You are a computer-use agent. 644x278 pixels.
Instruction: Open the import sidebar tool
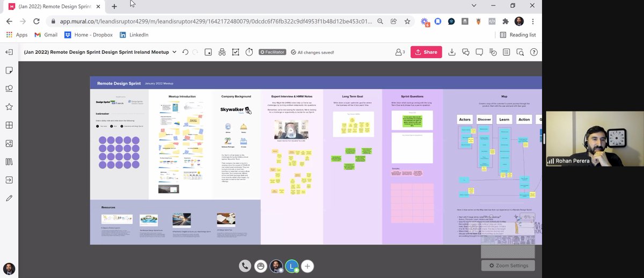[x=9, y=180]
